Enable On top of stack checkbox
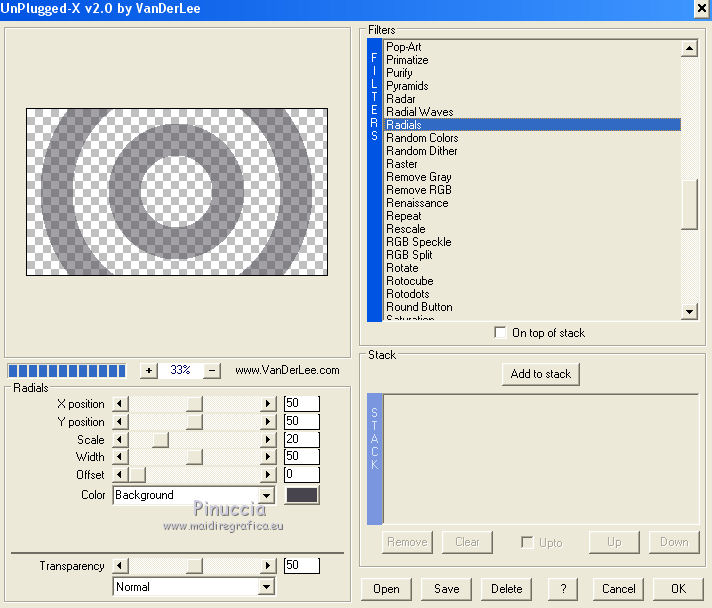 [501, 333]
